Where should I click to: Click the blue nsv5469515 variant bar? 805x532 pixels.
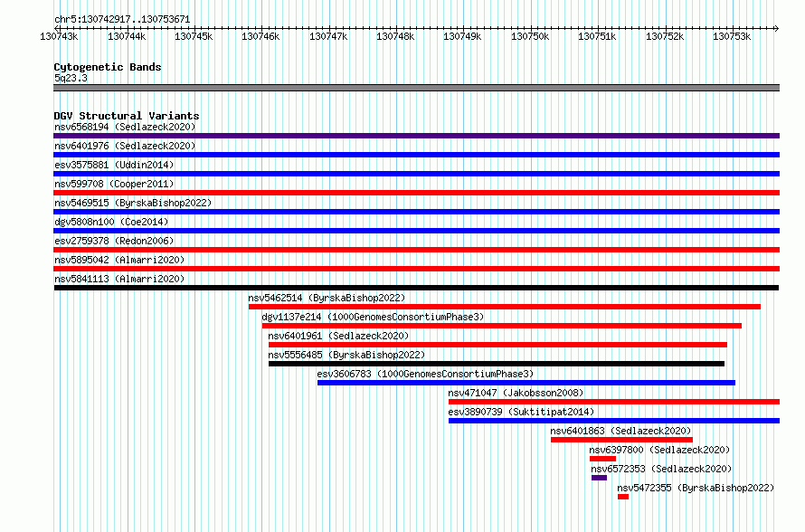416,212
